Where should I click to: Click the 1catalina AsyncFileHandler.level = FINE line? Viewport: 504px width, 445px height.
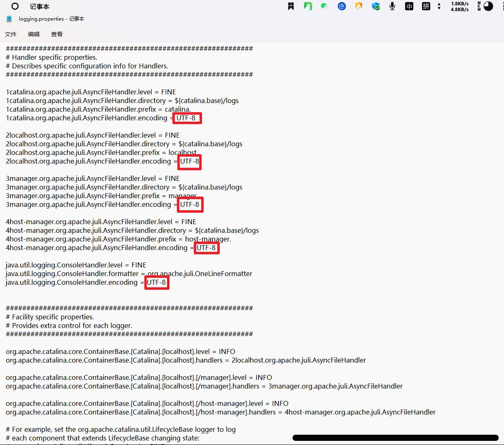click(x=91, y=92)
